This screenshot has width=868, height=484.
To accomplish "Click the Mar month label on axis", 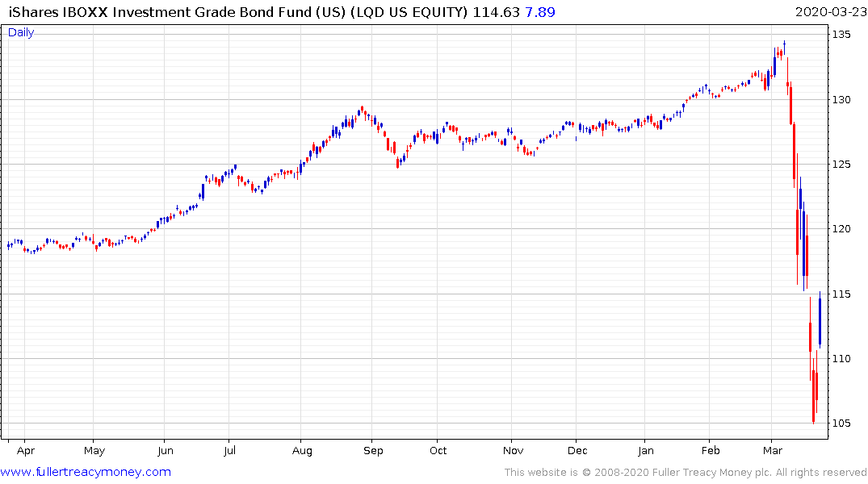I will [x=772, y=451].
